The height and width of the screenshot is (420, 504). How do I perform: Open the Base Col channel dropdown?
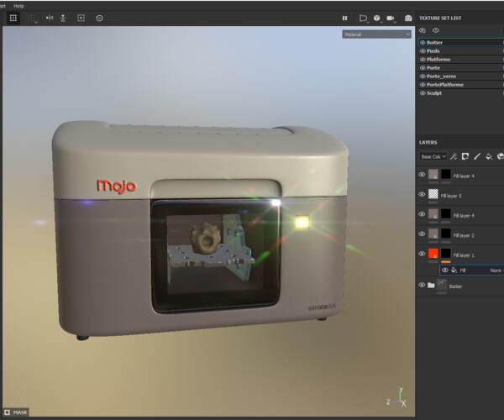click(433, 156)
